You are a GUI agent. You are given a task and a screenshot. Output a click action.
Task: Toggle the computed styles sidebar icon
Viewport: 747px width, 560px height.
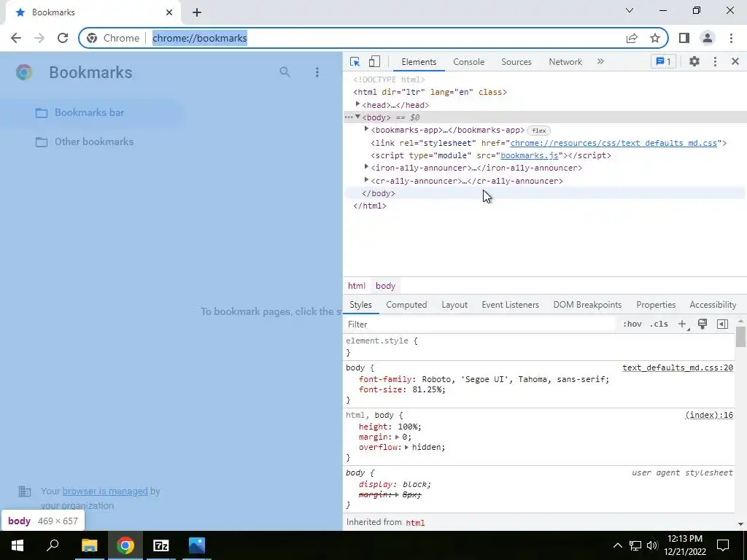(x=722, y=324)
